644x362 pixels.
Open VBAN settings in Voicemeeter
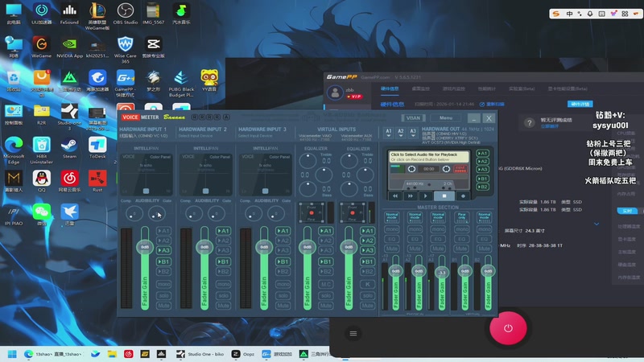tap(413, 117)
